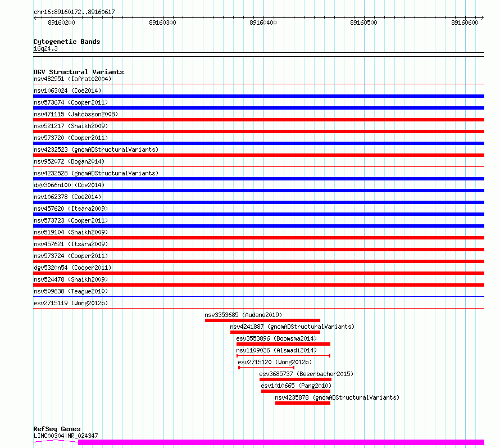Image resolution: width=500 pixels, height=448 pixels.
Task: Open the nsv519104 (Shaikh2009) label
Action: coord(71,232)
